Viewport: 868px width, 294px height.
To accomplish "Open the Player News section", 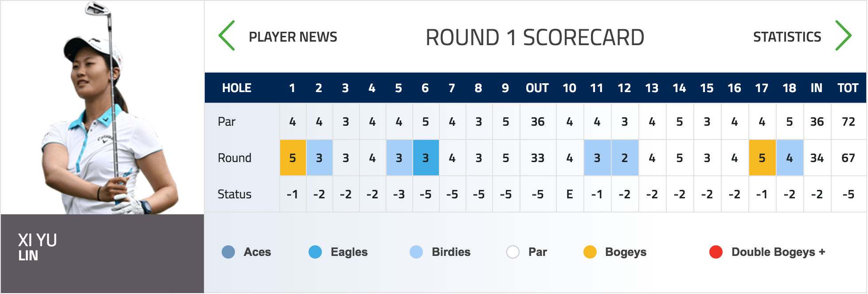I will pos(293,37).
